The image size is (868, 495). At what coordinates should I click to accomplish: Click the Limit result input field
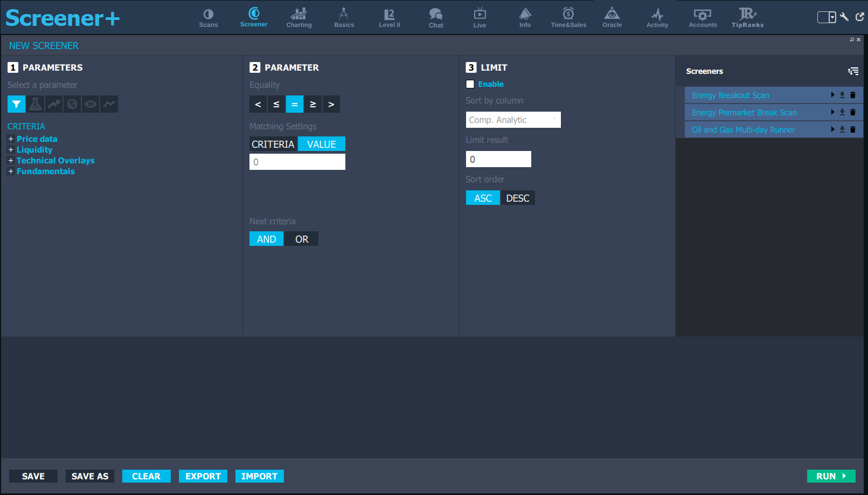point(498,159)
